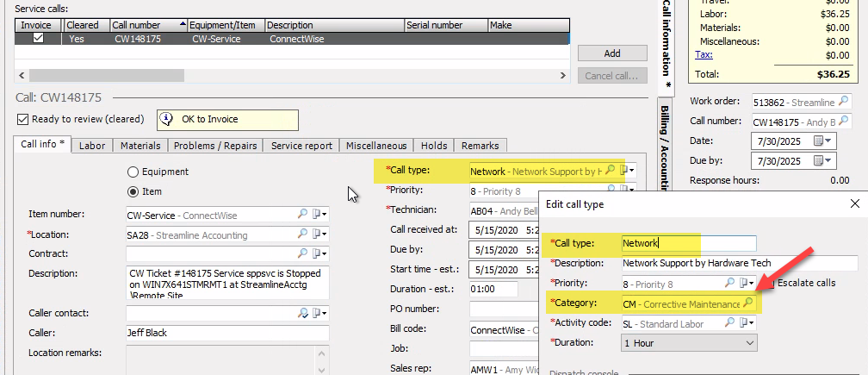This screenshot has width=868, height=375.
Task: Click the Sales rep AMW1 field
Action: 504,369
